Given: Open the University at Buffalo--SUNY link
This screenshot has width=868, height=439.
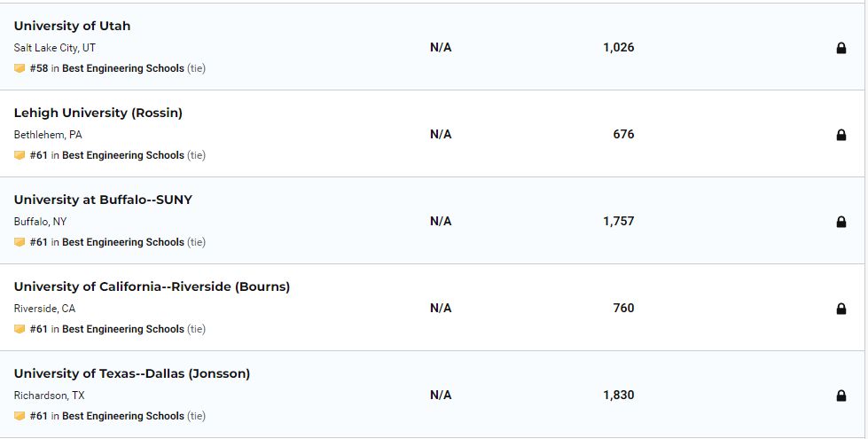Looking at the screenshot, I should 103,200.
